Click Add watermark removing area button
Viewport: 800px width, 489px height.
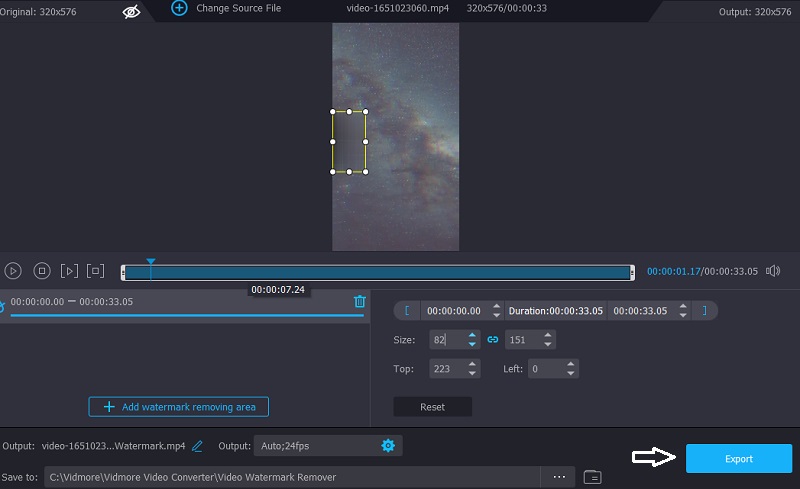(x=179, y=407)
